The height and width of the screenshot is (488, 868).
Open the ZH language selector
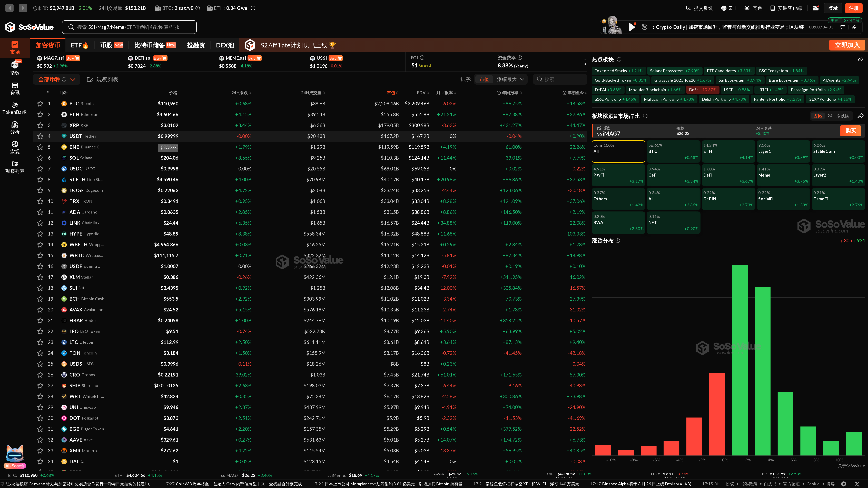click(728, 8)
